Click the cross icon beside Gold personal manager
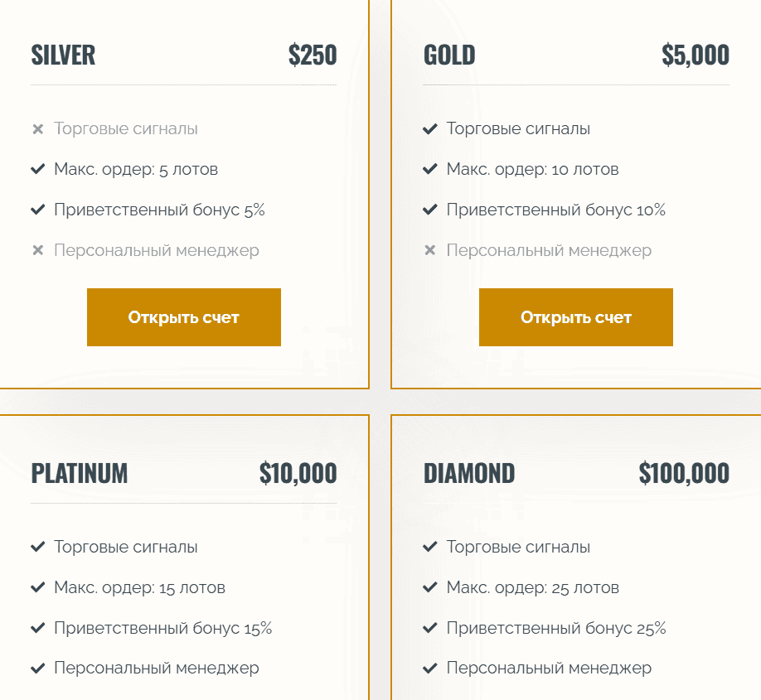This screenshot has width=761, height=700. click(429, 250)
